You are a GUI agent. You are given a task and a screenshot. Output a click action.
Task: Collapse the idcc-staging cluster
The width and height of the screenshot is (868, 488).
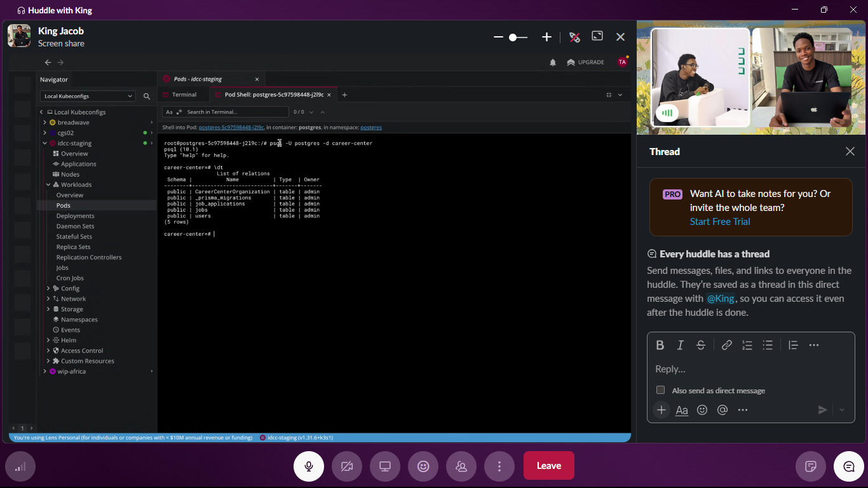(44, 143)
